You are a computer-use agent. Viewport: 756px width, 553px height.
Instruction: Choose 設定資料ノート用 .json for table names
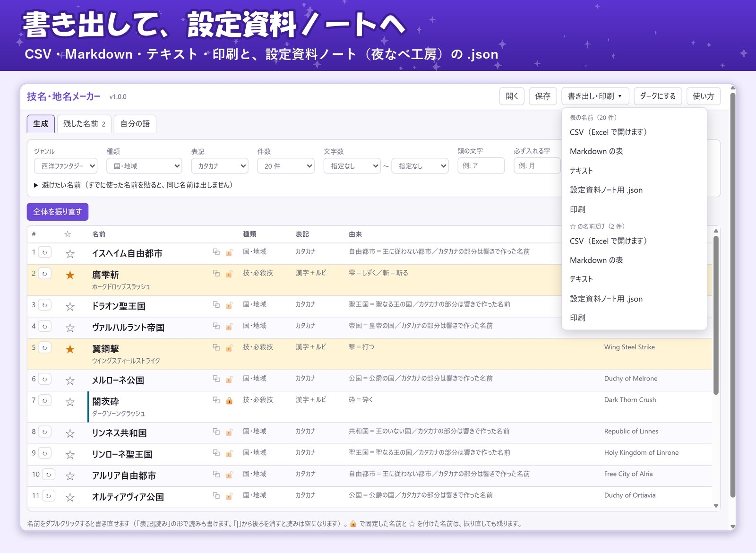pyautogui.click(x=634, y=190)
